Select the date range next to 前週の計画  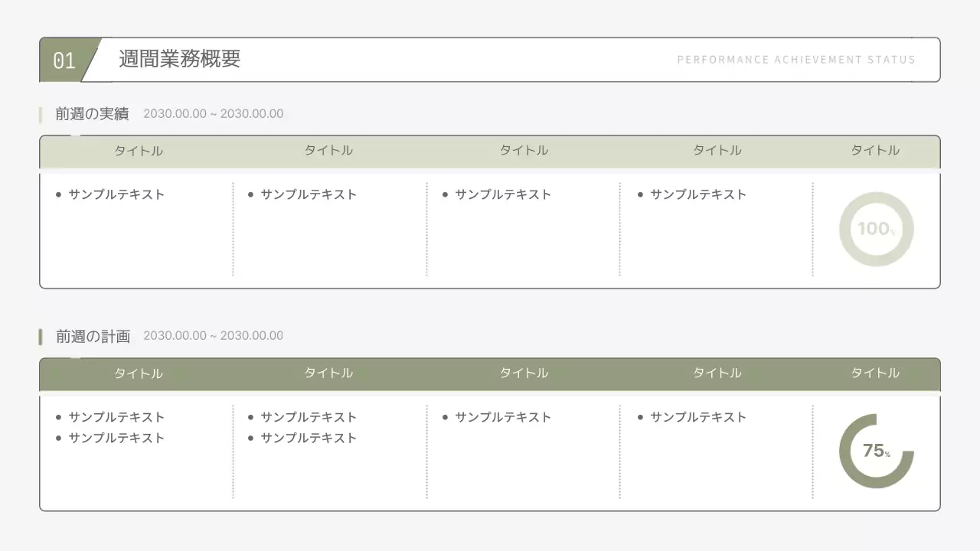(x=214, y=335)
